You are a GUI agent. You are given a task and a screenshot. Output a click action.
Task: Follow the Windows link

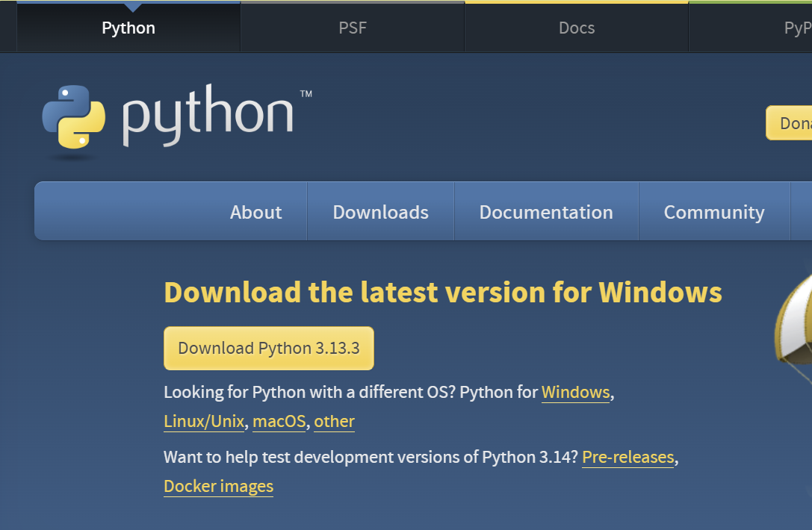coord(576,393)
